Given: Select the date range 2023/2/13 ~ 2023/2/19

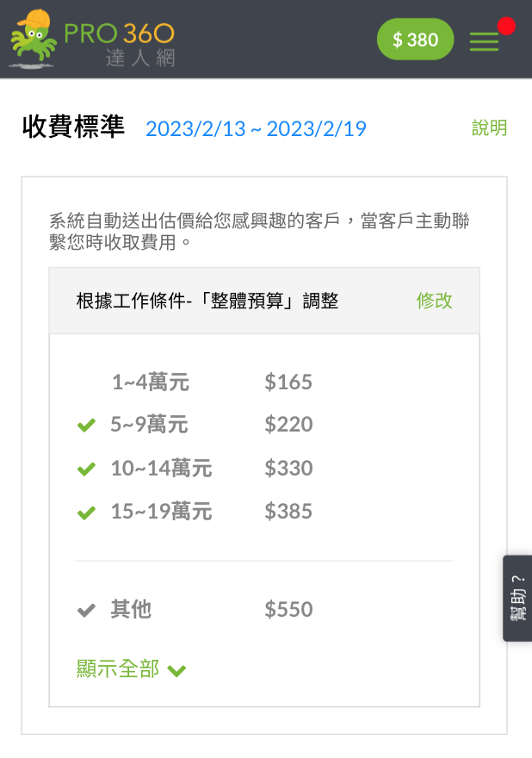Looking at the screenshot, I should [256, 129].
